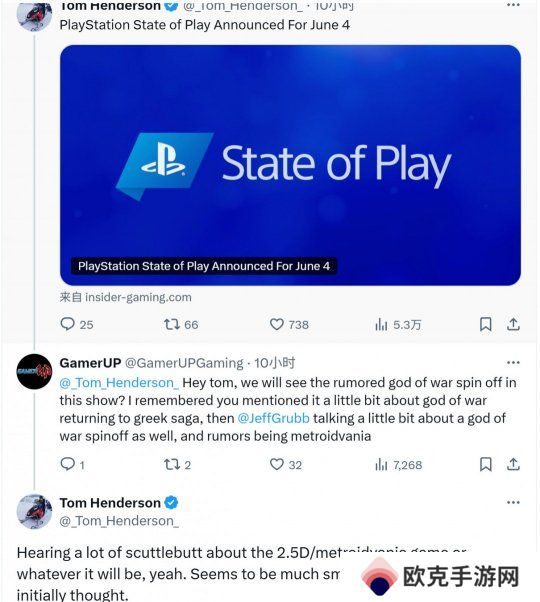Open more options on the top tweet
This screenshot has width=540, height=602.
(513, 5)
